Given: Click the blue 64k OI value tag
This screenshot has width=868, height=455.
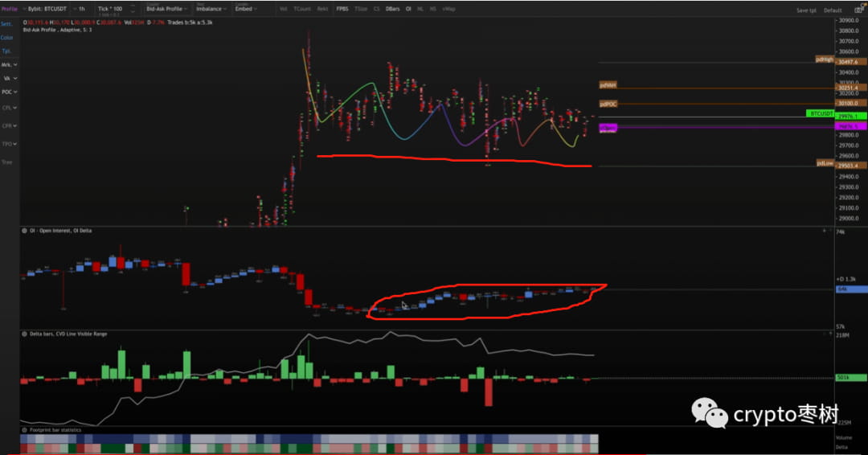Looking at the screenshot, I should pyautogui.click(x=851, y=289).
